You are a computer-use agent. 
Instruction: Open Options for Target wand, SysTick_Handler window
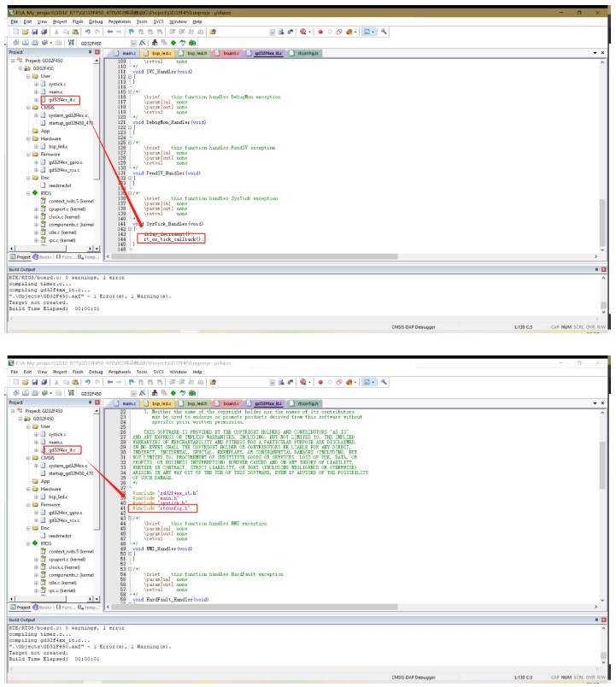coord(143,43)
